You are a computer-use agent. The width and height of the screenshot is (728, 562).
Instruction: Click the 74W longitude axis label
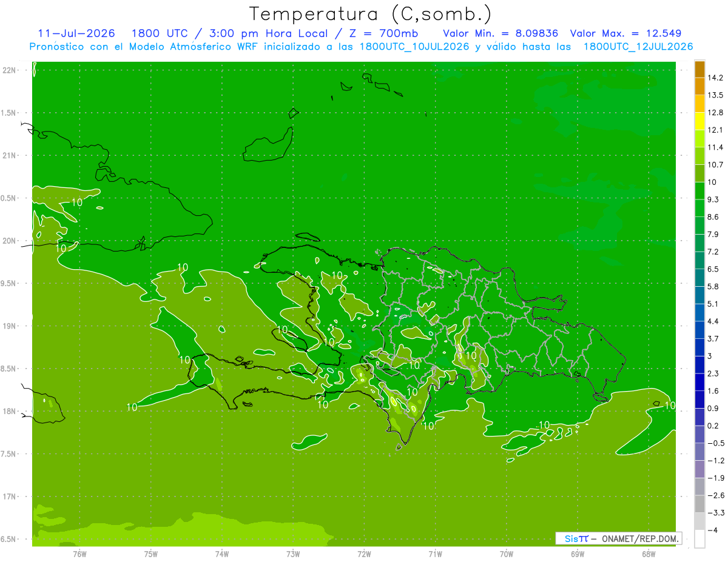click(222, 554)
